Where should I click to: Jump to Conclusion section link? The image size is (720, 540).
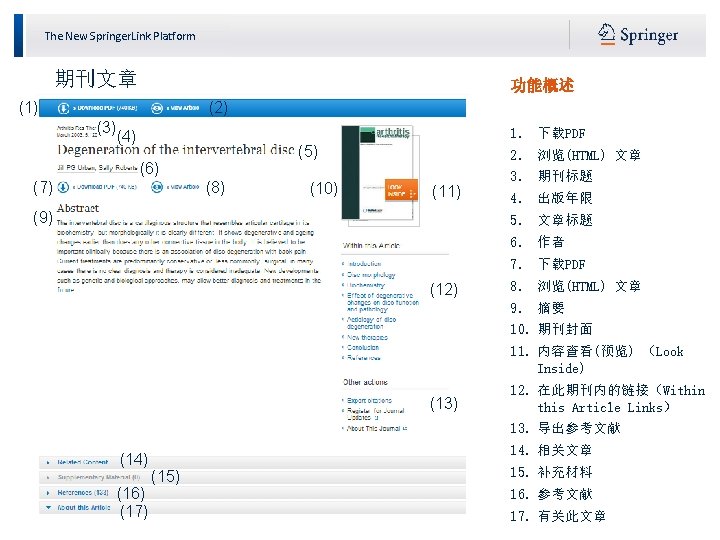tap(363, 347)
